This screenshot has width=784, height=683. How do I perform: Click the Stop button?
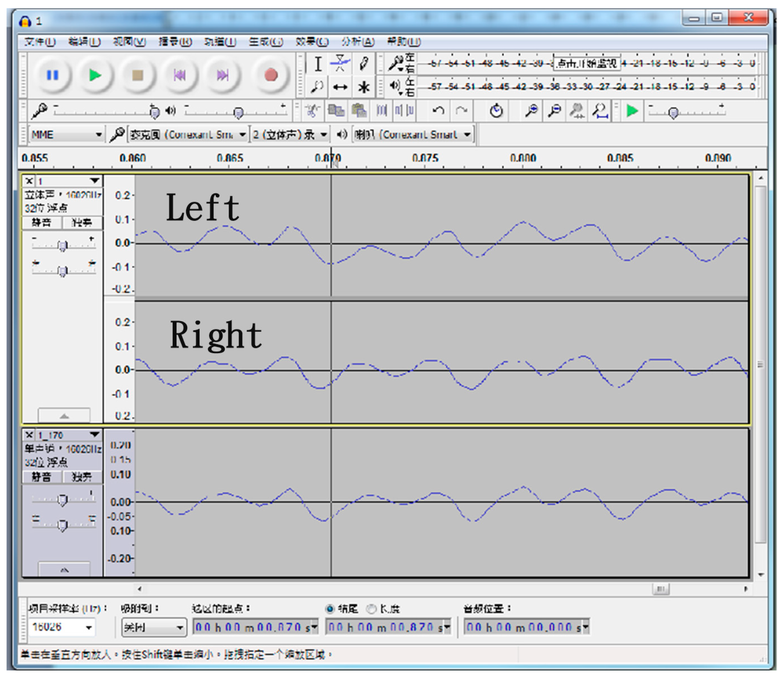click(138, 75)
